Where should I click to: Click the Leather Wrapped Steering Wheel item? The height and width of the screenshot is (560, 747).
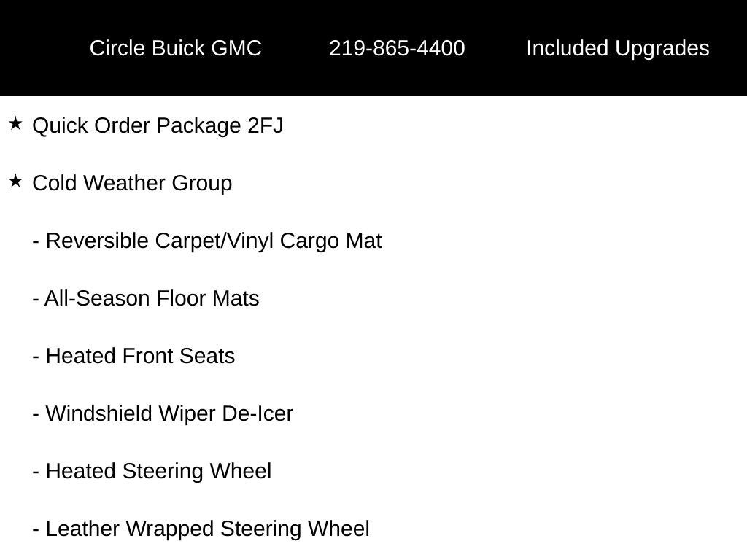coord(207,529)
